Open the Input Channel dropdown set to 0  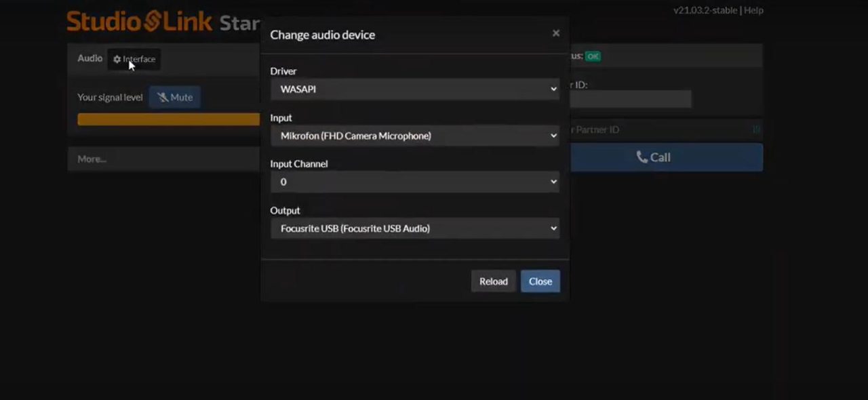415,181
